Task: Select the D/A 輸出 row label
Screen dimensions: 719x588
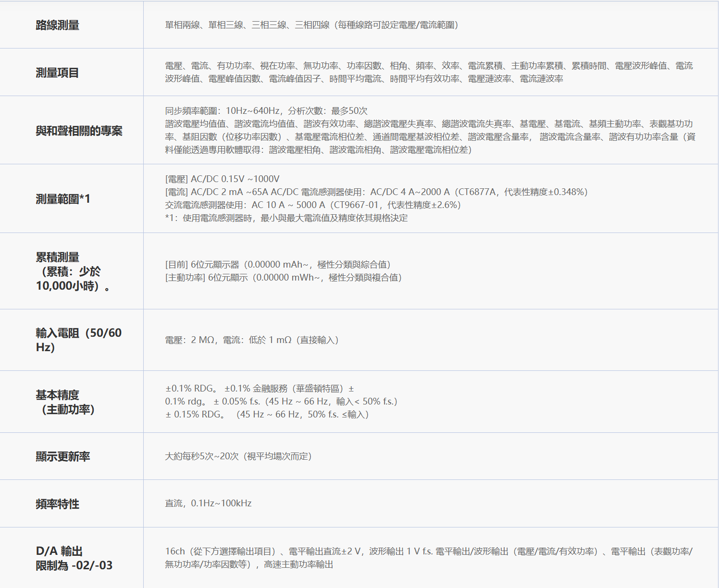Action: [74, 558]
